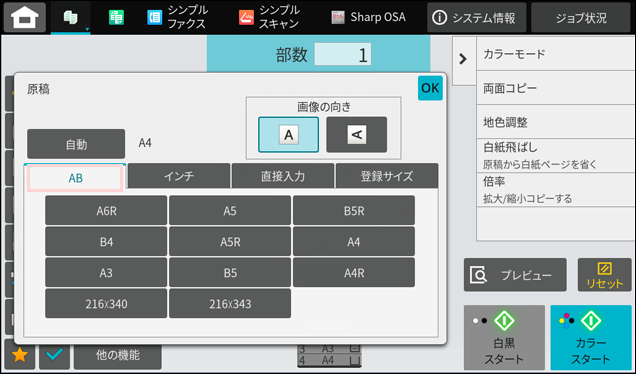This screenshot has height=374, width=636.
Task: Tap the 部数 copies count field
Action: [x=343, y=55]
